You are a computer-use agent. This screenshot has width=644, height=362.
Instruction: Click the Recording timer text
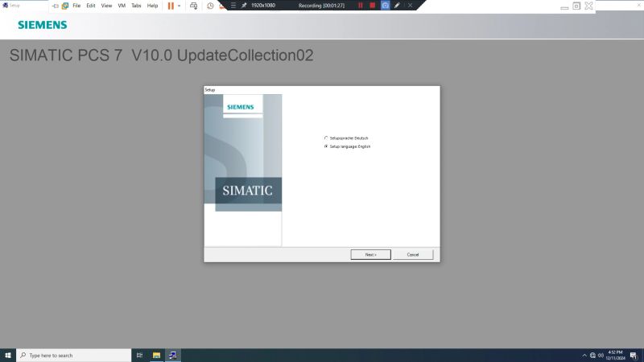(x=321, y=6)
